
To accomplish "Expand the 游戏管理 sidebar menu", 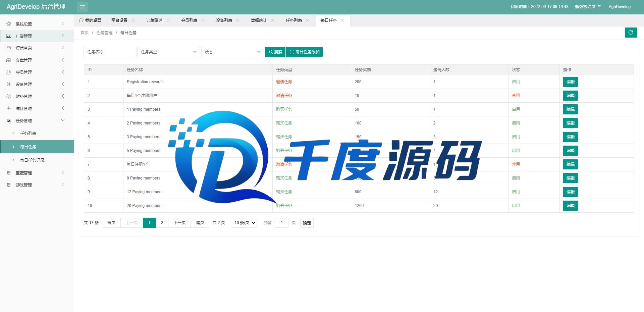I will pos(37,185).
